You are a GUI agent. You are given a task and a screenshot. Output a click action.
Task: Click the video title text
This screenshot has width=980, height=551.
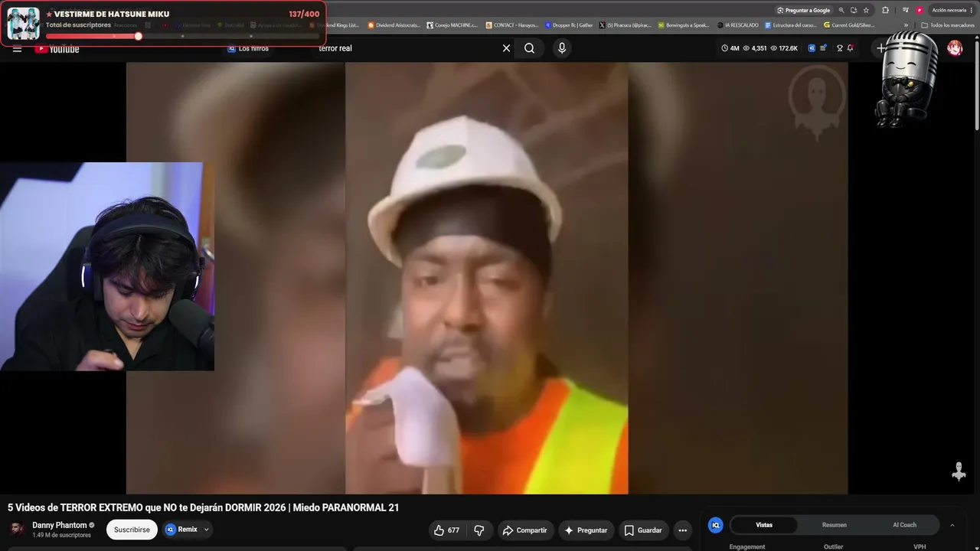point(204,507)
